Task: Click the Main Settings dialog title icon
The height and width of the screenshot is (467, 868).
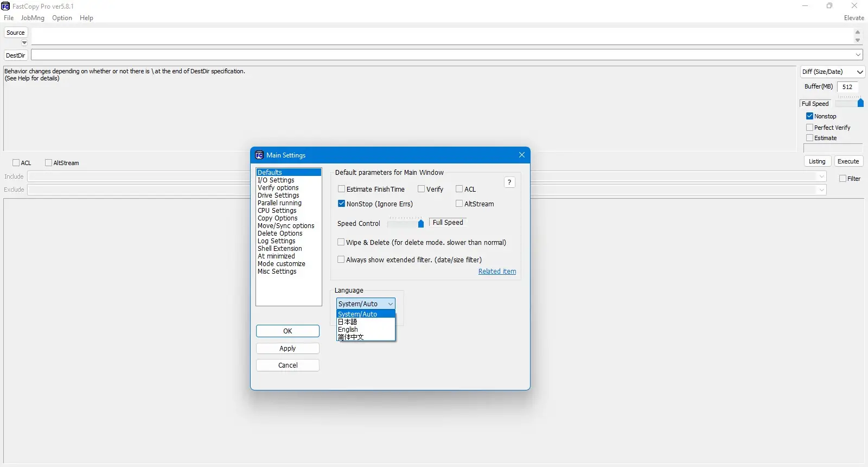Action: coord(259,155)
